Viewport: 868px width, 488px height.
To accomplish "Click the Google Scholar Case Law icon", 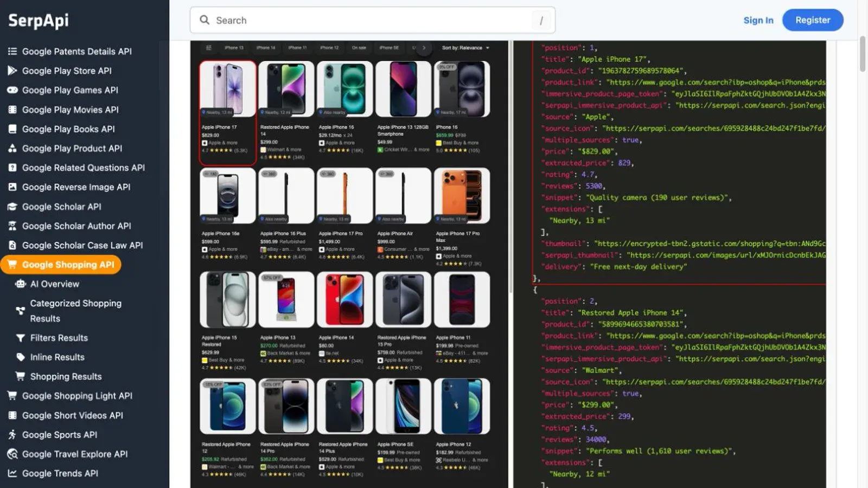I will point(12,245).
